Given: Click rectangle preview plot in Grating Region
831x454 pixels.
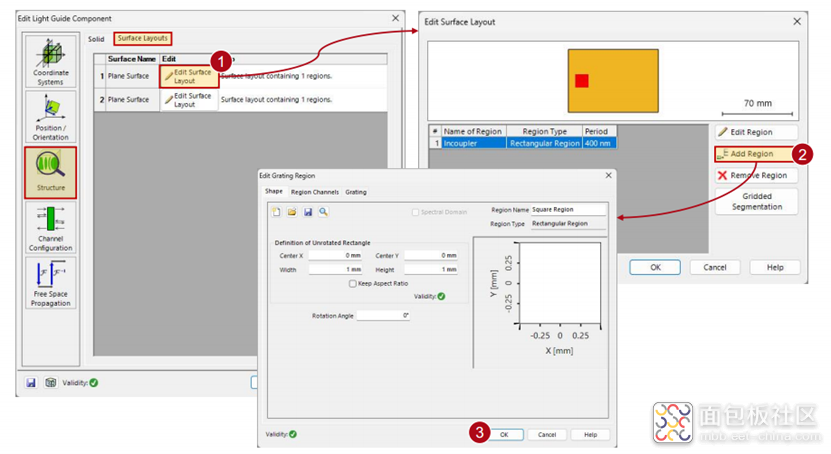Looking at the screenshot, I should (x=560, y=283).
